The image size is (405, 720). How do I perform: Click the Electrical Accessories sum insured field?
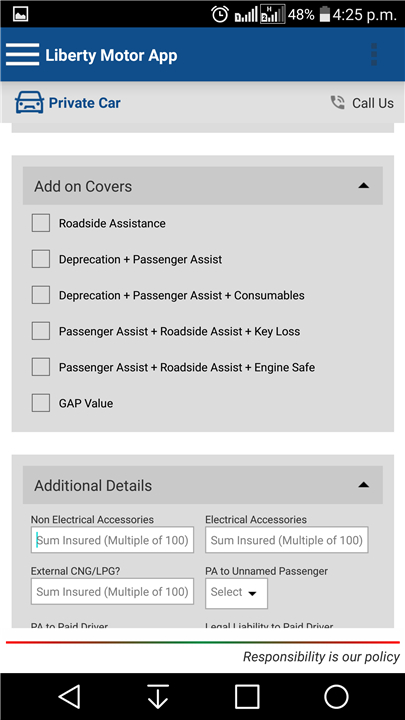point(287,540)
